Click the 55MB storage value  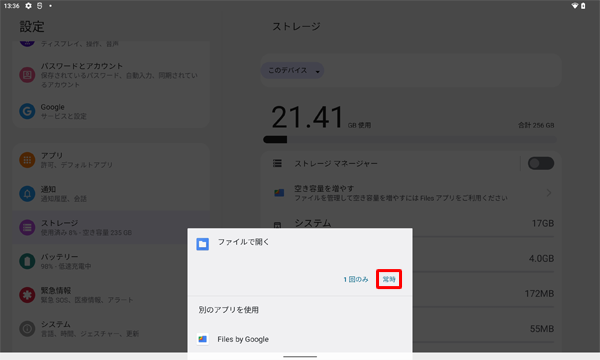point(542,329)
